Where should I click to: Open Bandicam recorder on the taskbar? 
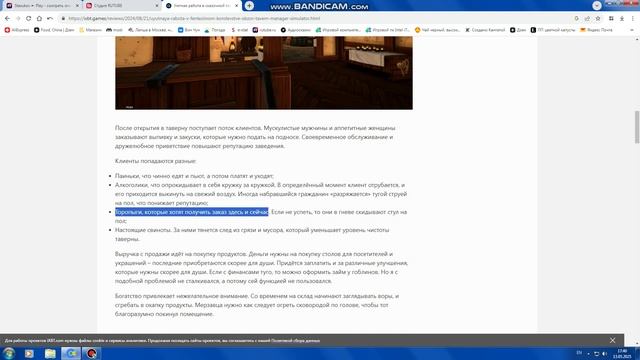tap(92, 353)
